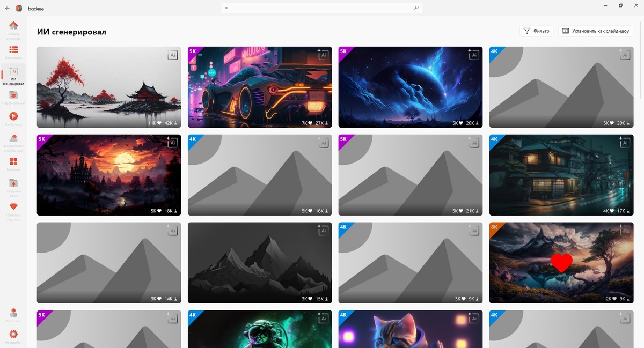Click the large red heart on the 8K wallpaper
This screenshot has width=644, height=348.
[562, 263]
